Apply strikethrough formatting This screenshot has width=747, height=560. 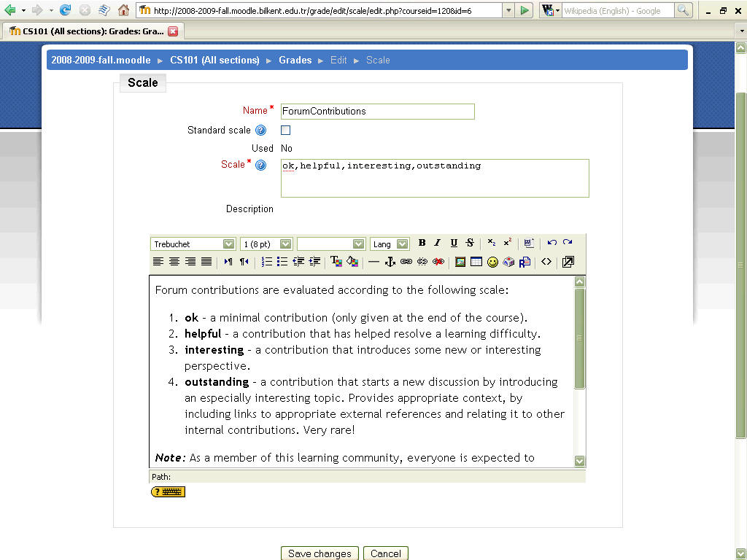point(470,243)
